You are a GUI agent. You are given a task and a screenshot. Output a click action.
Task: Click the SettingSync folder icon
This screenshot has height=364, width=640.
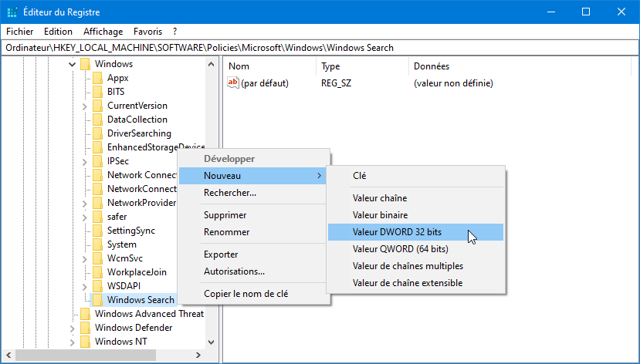pyautogui.click(x=97, y=231)
